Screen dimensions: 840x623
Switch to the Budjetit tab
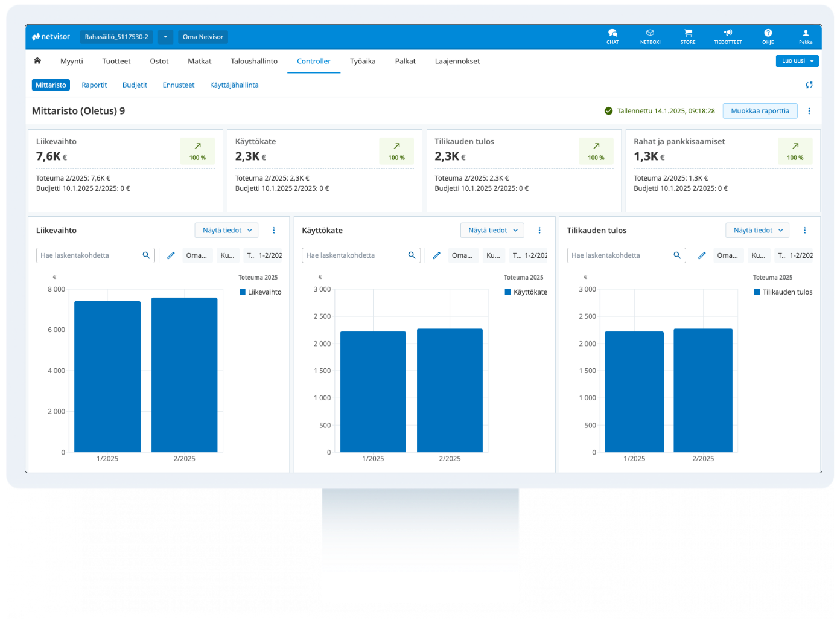click(135, 85)
